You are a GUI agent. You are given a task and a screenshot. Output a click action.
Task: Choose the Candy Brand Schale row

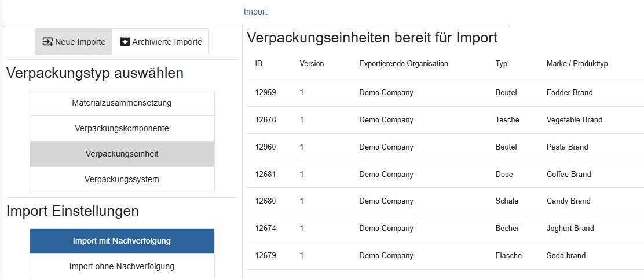444,201
